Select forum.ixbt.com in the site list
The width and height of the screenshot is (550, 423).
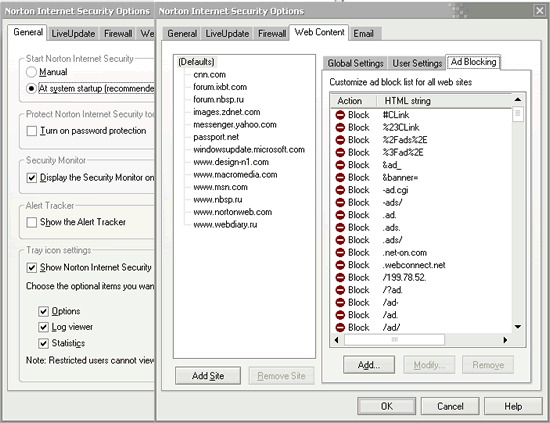click(220, 87)
